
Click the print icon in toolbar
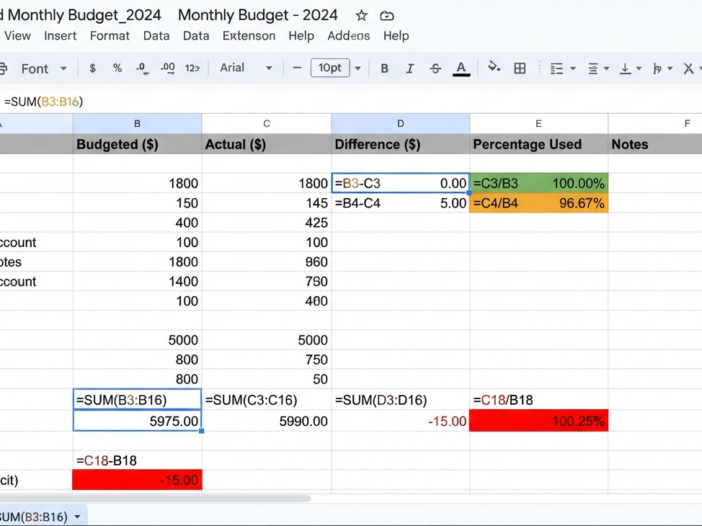(3, 68)
